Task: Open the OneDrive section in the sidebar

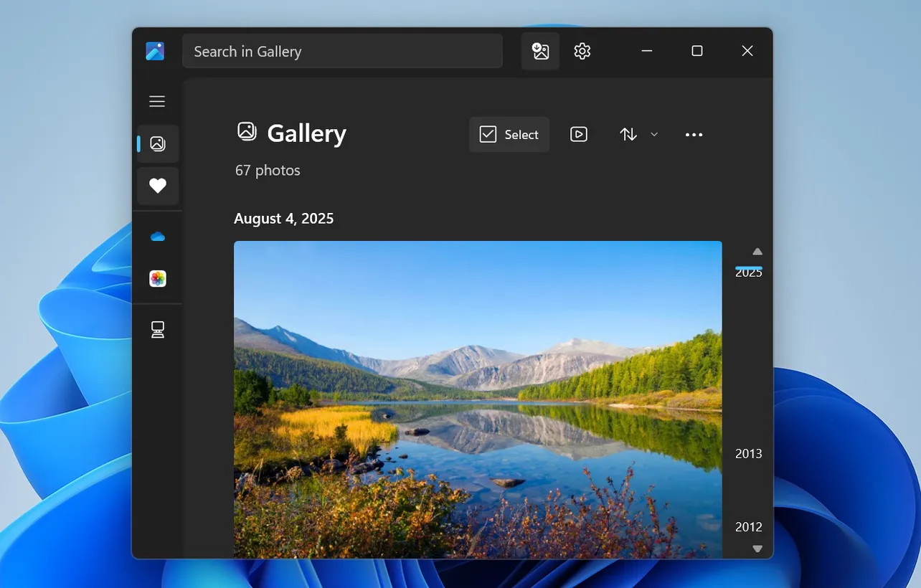Action: (157, 234)
